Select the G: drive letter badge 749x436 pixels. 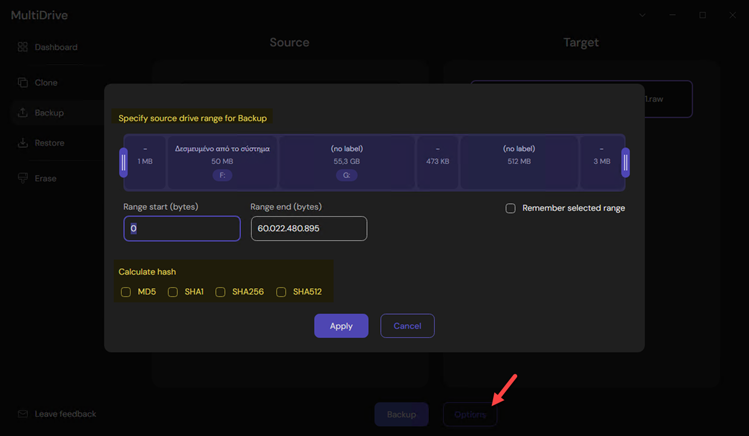(346, 175)
